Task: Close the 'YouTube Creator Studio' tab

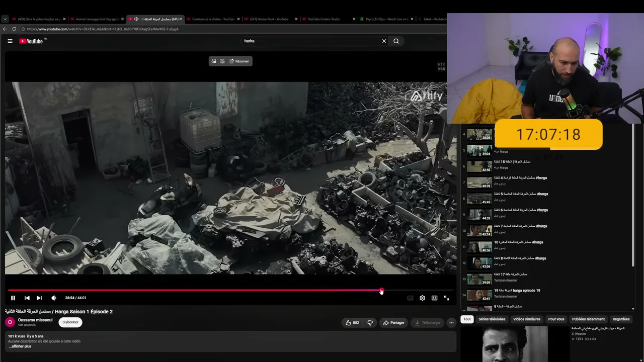Action: [354, 19]
